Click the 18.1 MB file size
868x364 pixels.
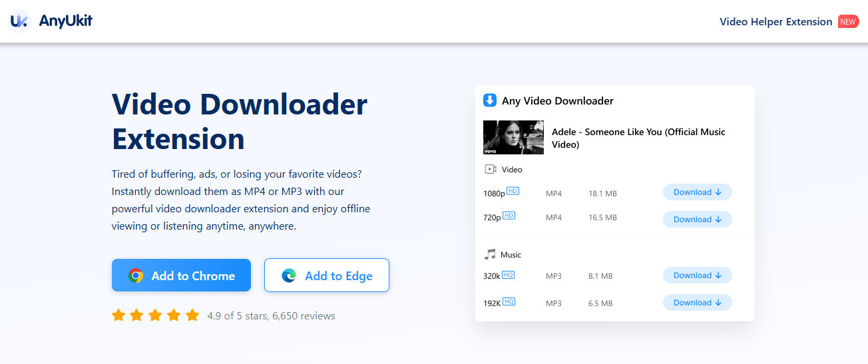(x=602, y=194)
